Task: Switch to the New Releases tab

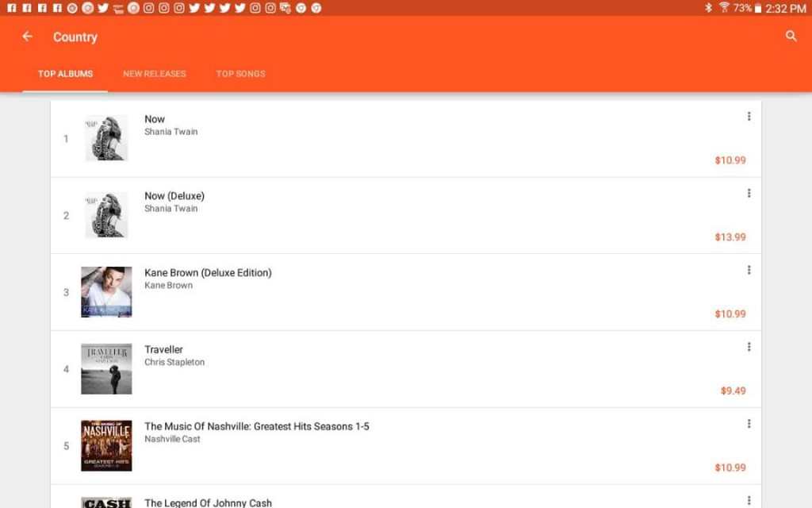Action: pyautogui.click(x=155, y=74)
